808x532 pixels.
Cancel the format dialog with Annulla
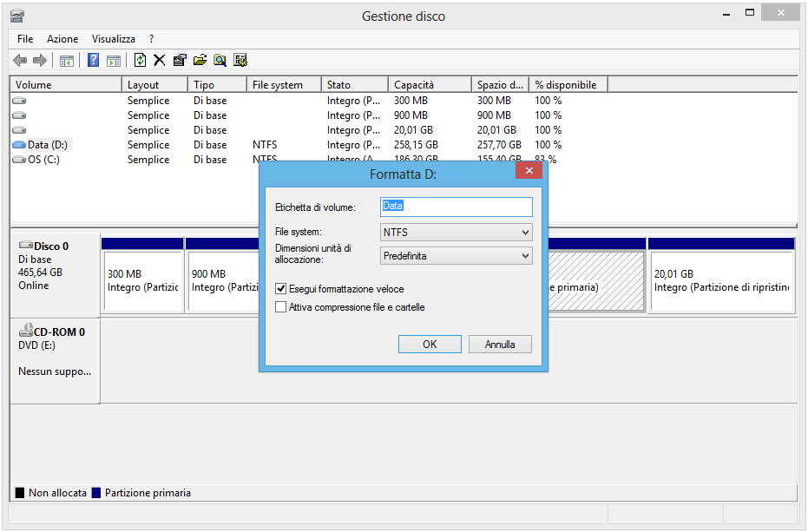pos(500,344)
